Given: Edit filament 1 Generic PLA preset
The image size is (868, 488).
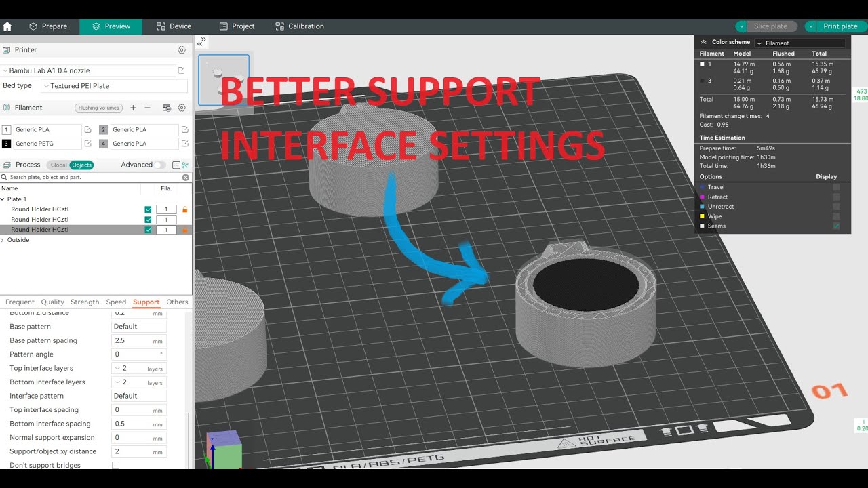Looking at the screenshot, I should (x=88, y=129).
